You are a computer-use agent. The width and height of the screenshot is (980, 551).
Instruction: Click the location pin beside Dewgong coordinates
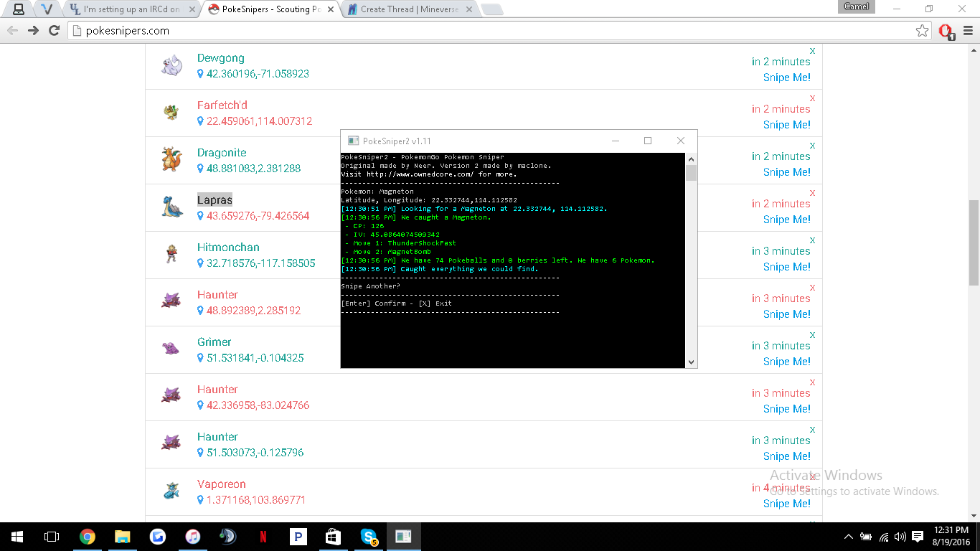tap(201, 74)
